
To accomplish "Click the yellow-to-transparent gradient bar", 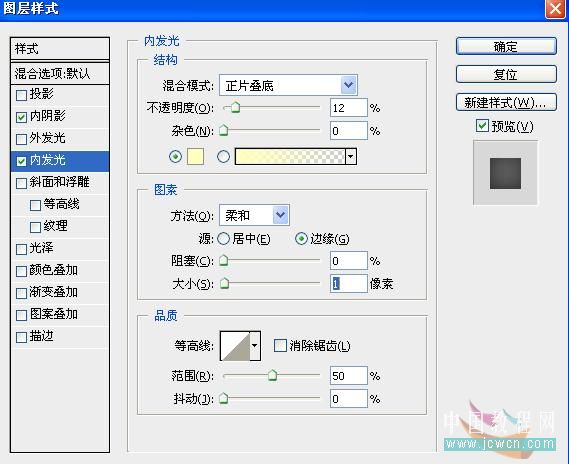I will pyautogui.click(x=290, y=157).
